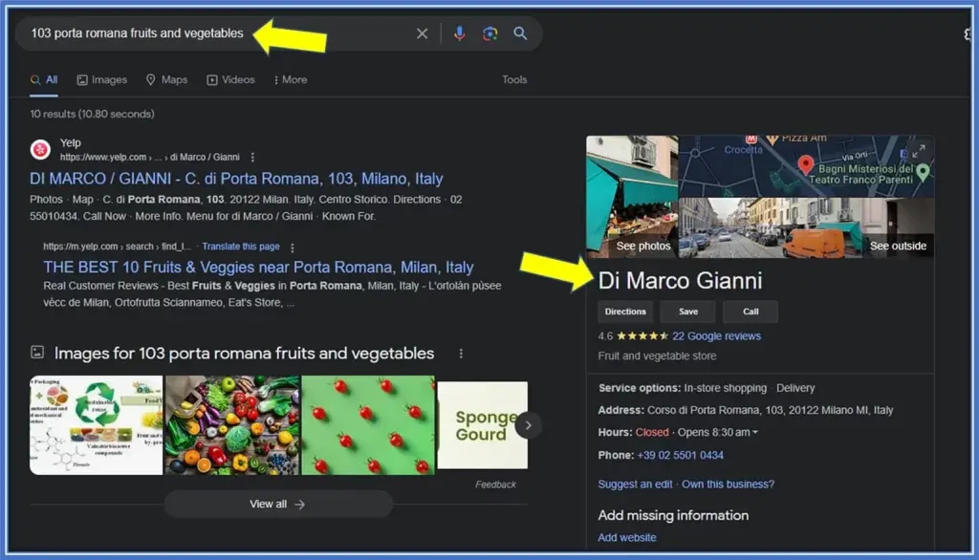Screen dimensions: 979x560
Task: Switch to the Videos tab
Action: (231, 80)
